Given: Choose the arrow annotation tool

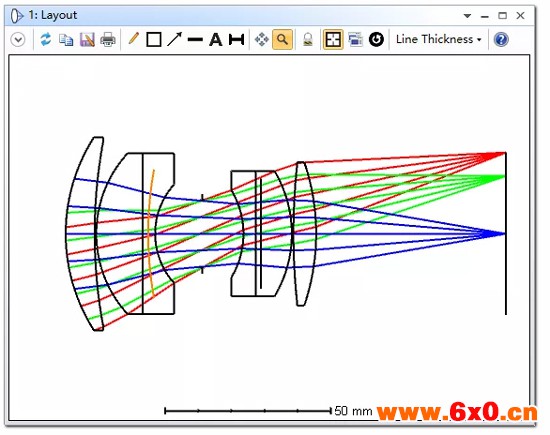Looking at the screenshot, I should 174,39.
